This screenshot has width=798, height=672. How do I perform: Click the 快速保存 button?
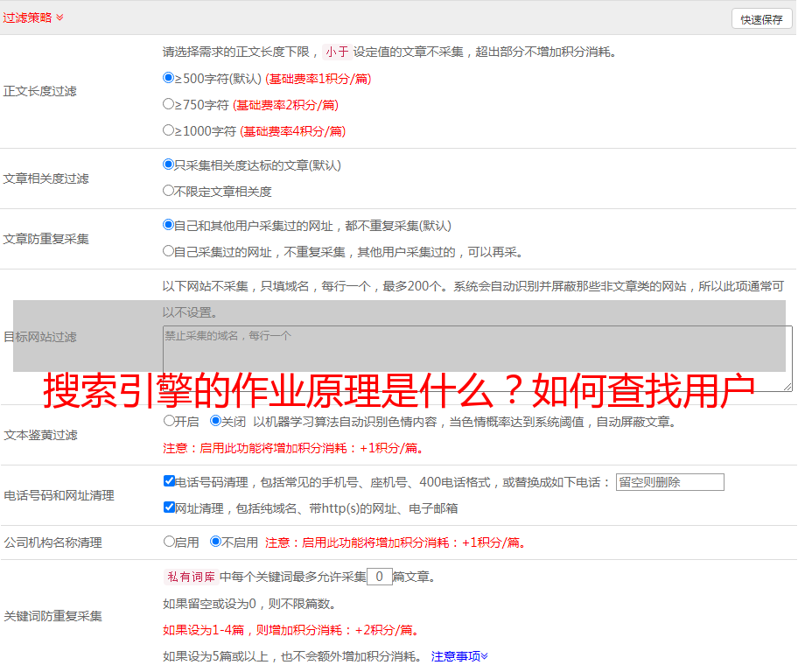coord(761,19)
